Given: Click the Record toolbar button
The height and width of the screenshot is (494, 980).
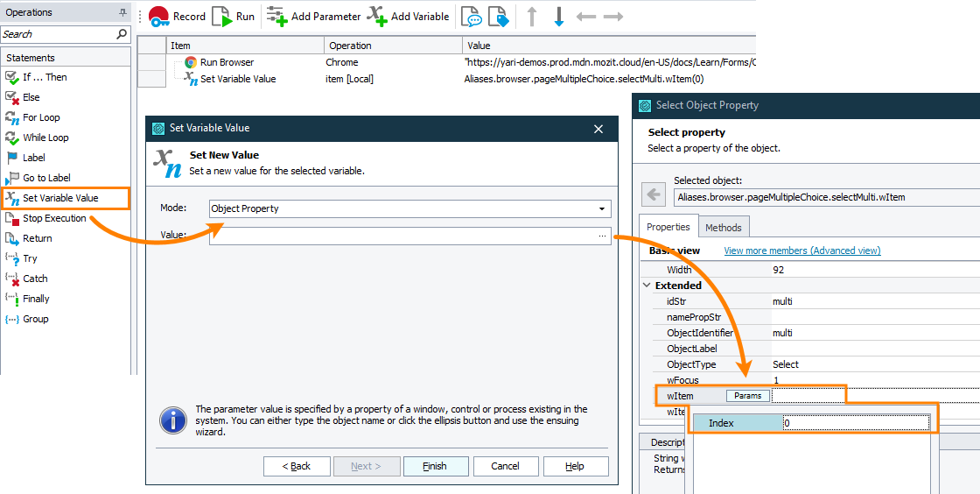Looking at the screenshot, I should click(x=177, y=16).
